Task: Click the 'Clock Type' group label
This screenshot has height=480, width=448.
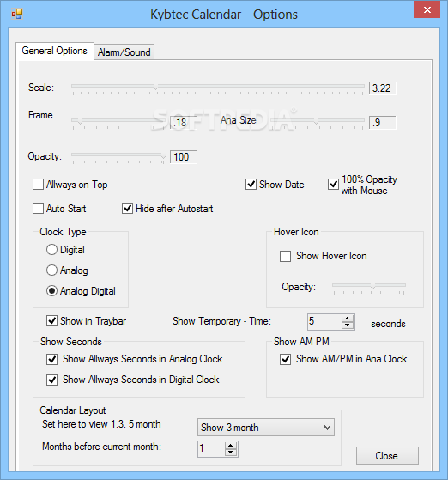Action: [x=63, y=232]
